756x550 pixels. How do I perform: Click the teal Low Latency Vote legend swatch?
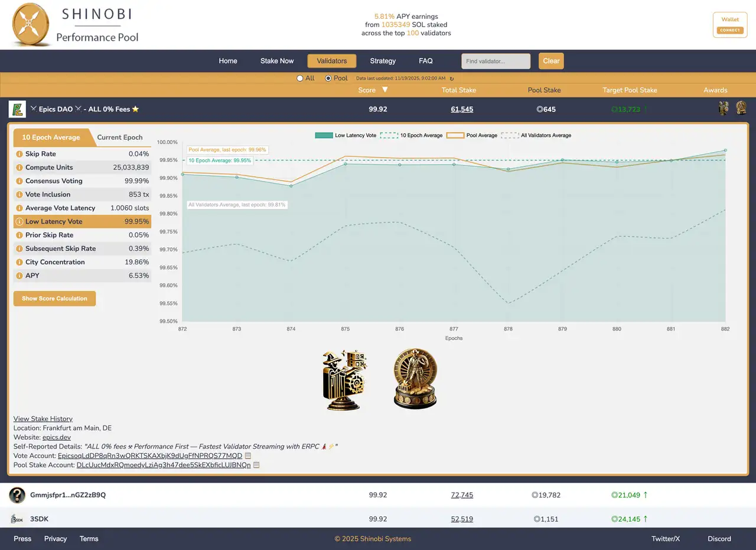(x=324, y=135)
